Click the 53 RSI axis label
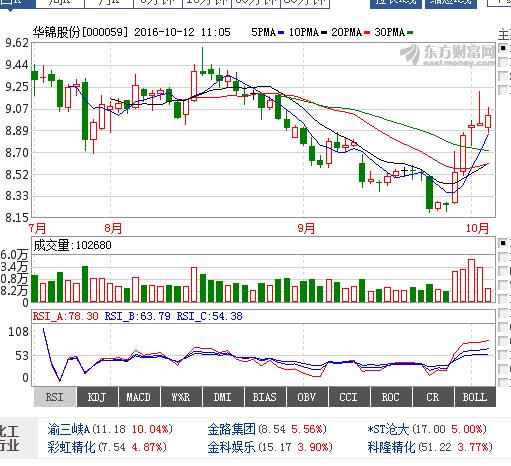Image resolution: width=511 pixels, height=466 pixels. [x=22, y=356]
